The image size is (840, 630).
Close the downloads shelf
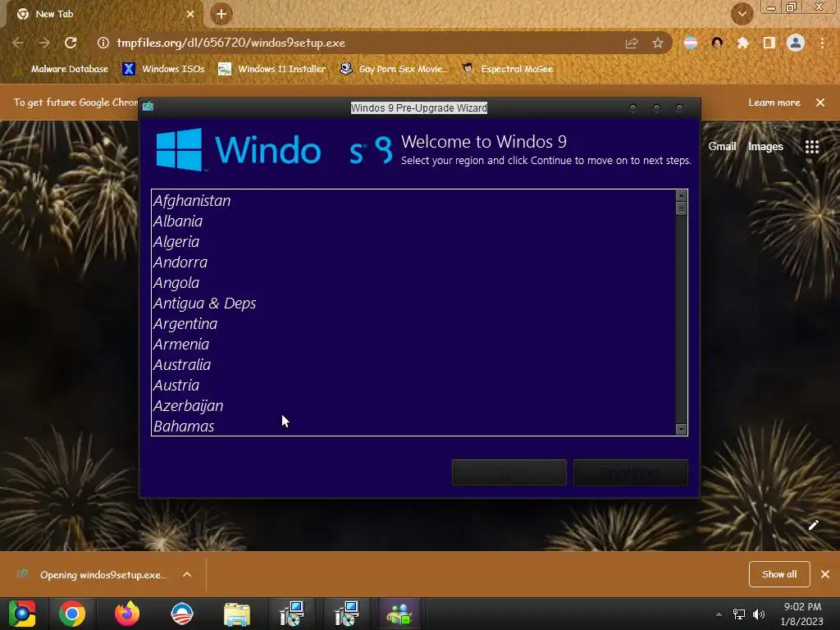[x=825, y=574]
